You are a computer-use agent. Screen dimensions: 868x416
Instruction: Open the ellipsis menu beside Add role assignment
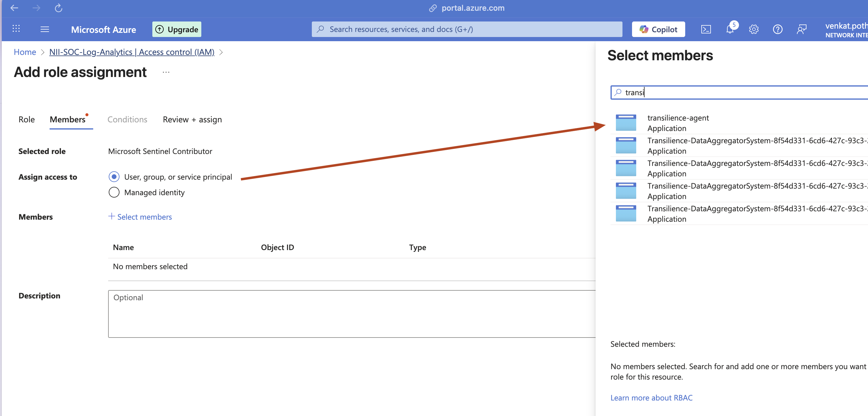point(166,72)
